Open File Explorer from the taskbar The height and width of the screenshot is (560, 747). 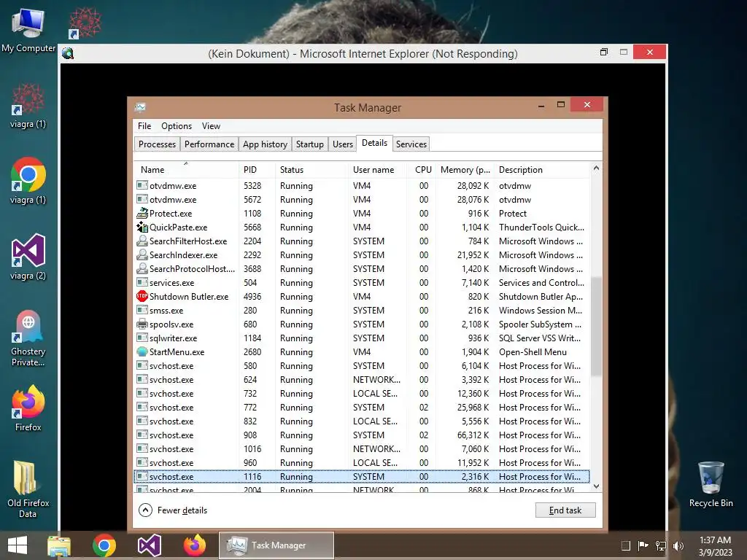click(x=59, y=545)
